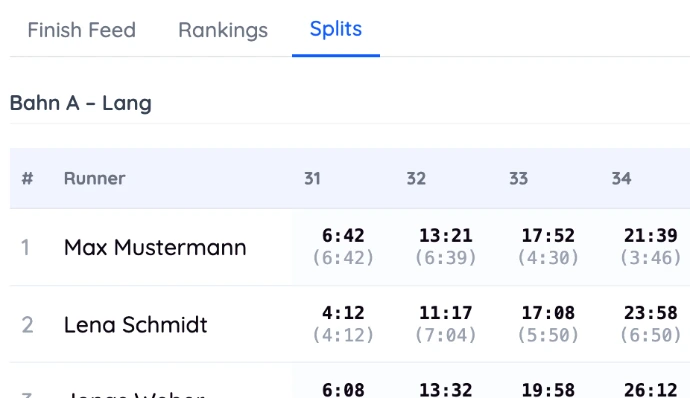Select control 33 column header
Viewport: 690px width, 398px height.
pos(518,178)
